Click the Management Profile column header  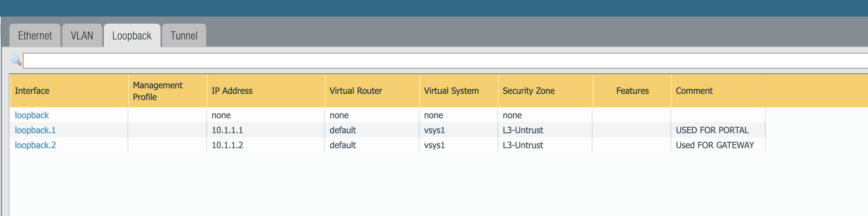[x=158, y=91]
